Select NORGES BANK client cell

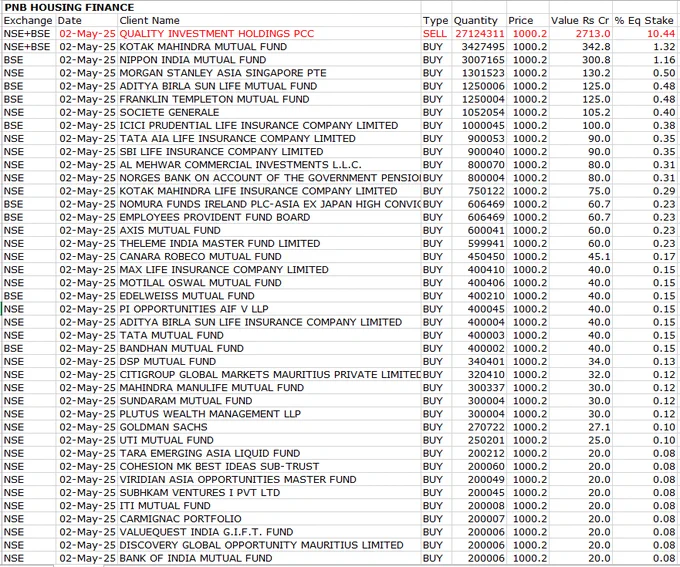tap(270, 178)
